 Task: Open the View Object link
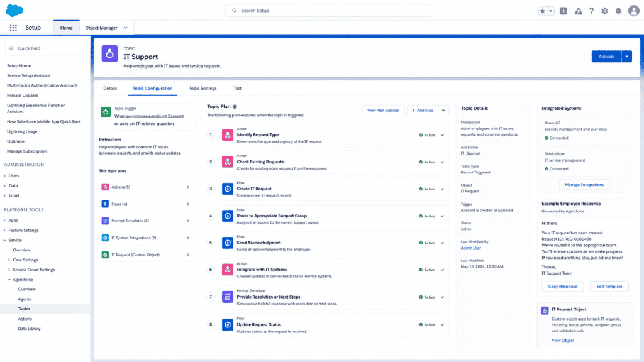563,340
